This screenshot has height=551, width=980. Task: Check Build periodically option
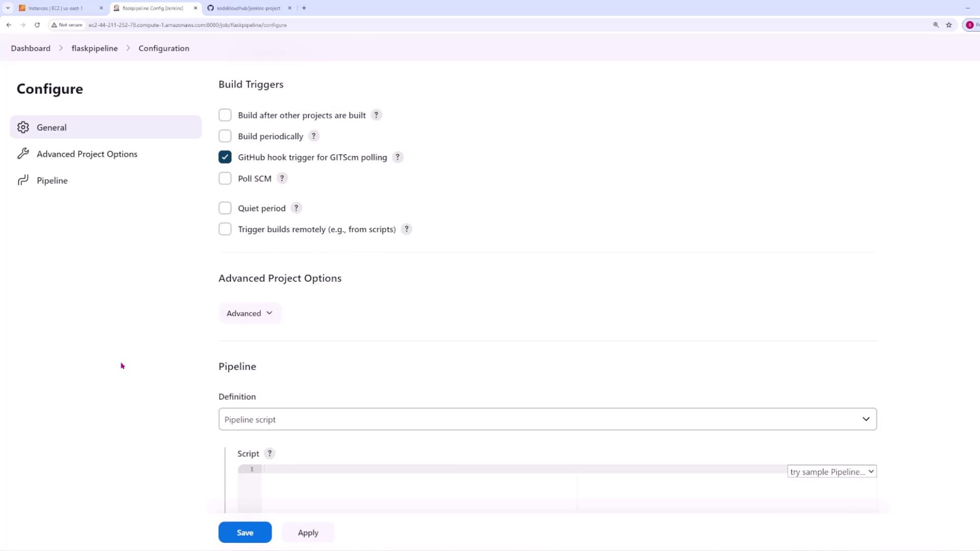(x=225, y=136)
